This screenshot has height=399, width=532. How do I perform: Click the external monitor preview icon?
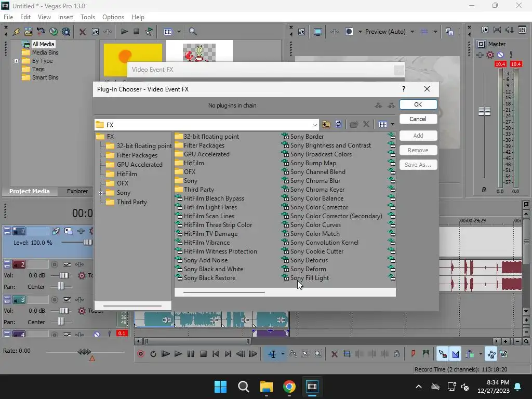[x=318, y=32]
